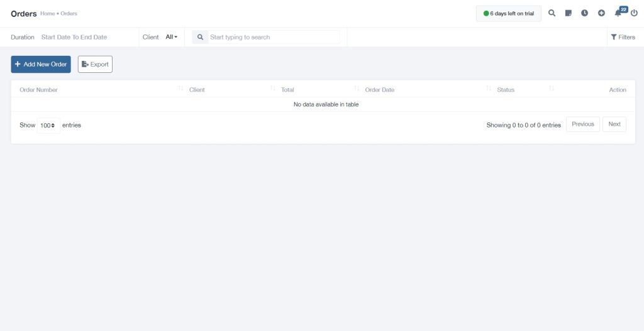Open the sticky notes icon
644x331 pixels.
[x=569, y=13]
